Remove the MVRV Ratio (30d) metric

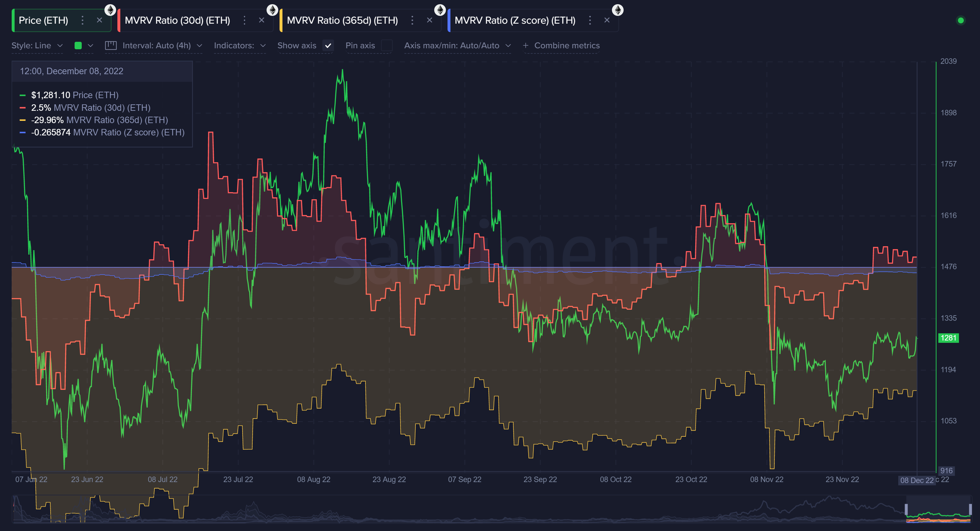(x=261, y=20)
